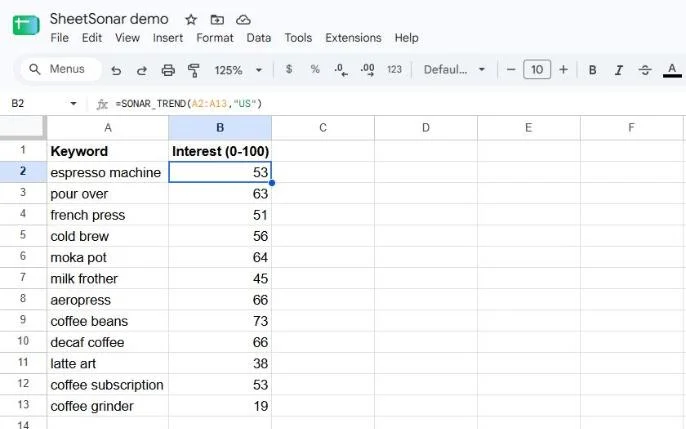
Task: Toggle bold formatting
Action: tap(592, 70)
